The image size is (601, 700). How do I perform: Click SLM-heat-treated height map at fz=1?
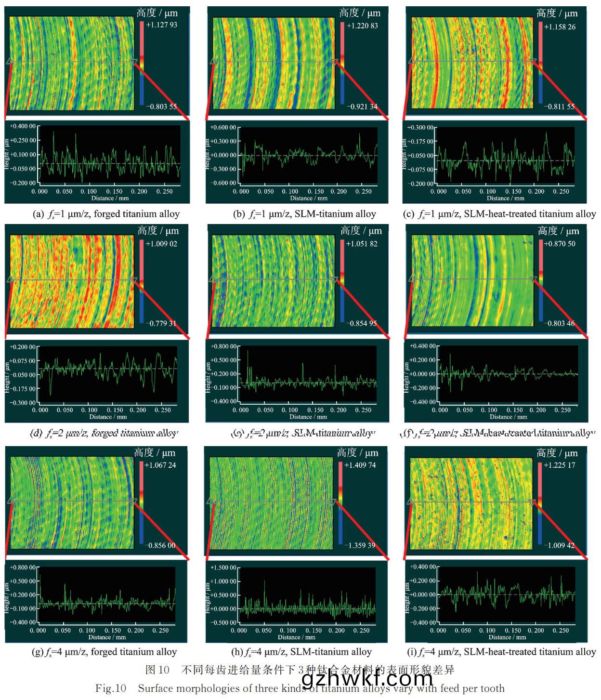point(472,63)
